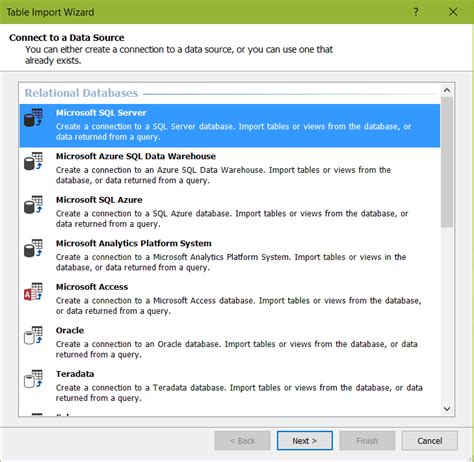The width and height of the screenshot is (474, 462).
Task: Click the Oracle database icon
Action: coord(33,335)
